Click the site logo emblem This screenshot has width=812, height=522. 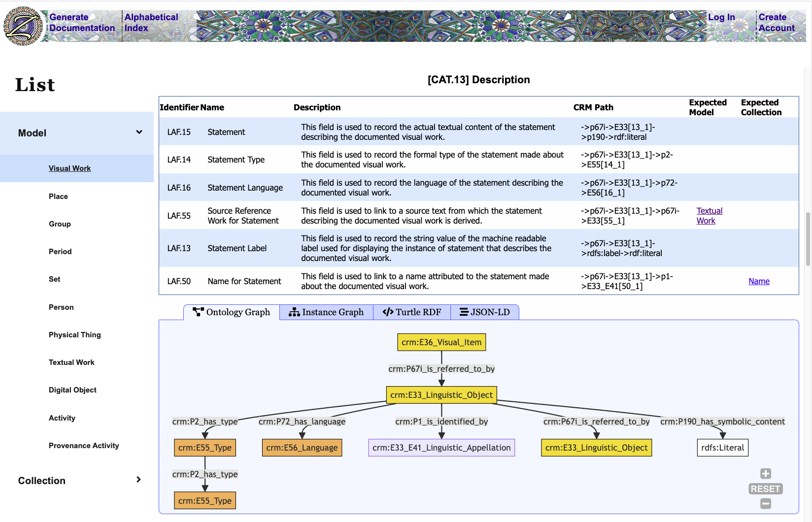click(x=23, y=26)
